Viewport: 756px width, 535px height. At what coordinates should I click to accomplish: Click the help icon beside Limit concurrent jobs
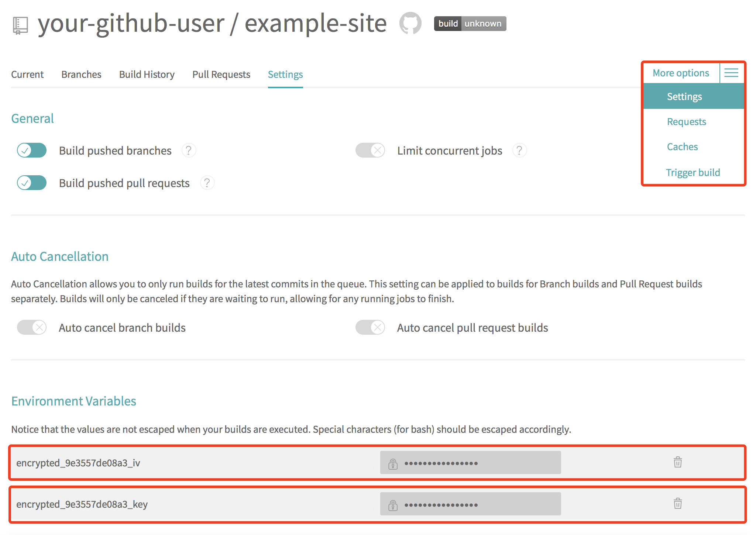point(519,150)
